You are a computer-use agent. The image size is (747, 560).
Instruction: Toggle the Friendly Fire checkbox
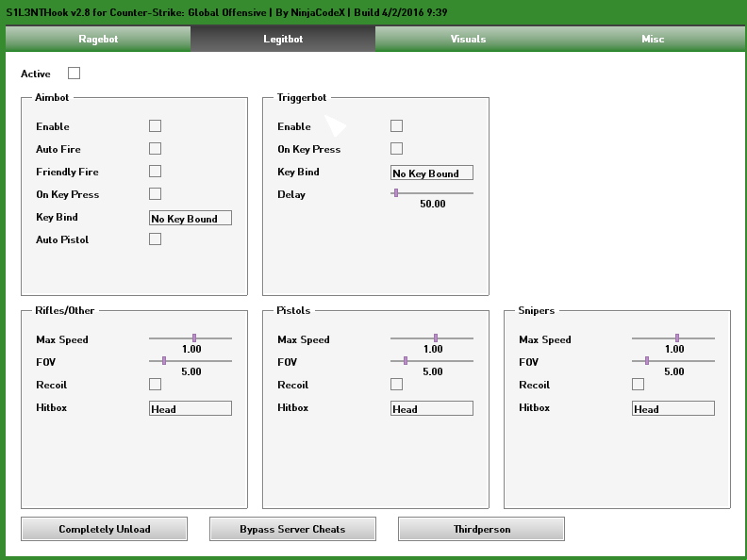(155, 171)
